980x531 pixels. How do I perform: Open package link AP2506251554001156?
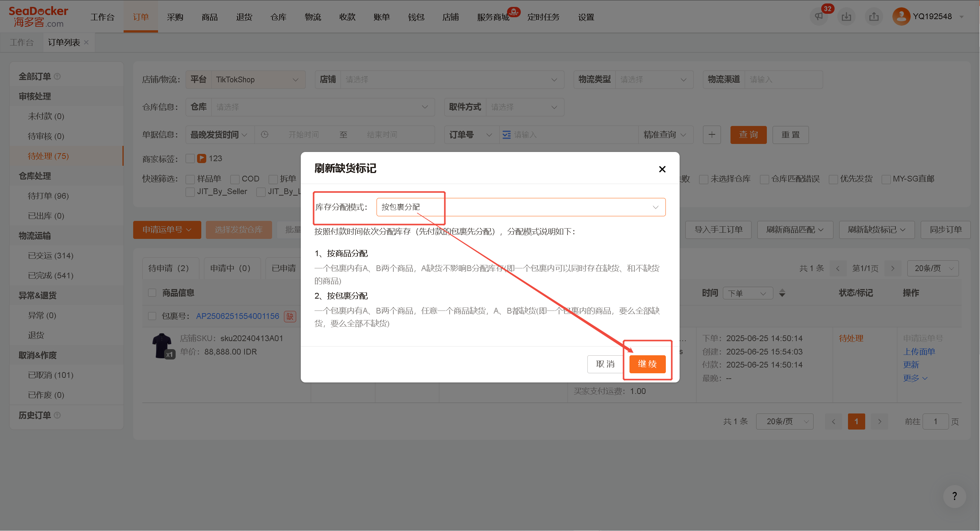(x=238, y=316)
